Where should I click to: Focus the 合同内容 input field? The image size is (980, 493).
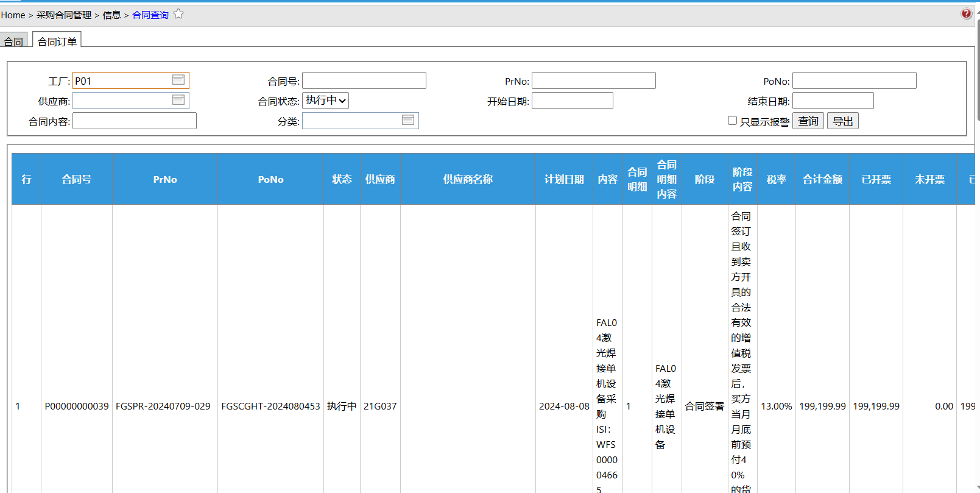135,121
